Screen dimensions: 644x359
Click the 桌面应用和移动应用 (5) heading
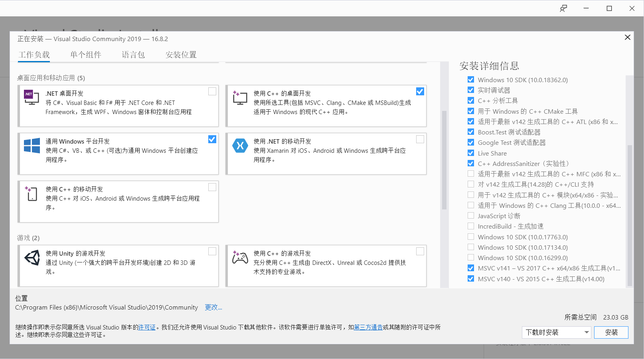[51, 78]
